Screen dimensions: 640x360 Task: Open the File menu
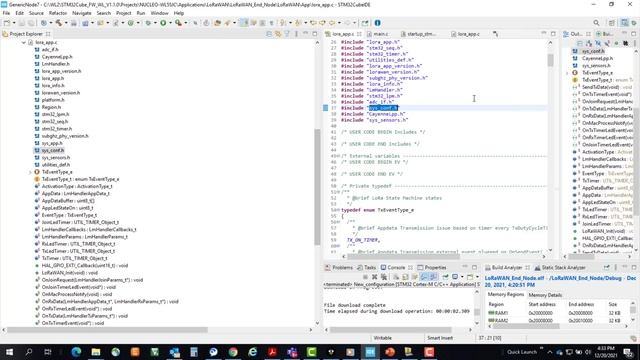click(6, 13)
